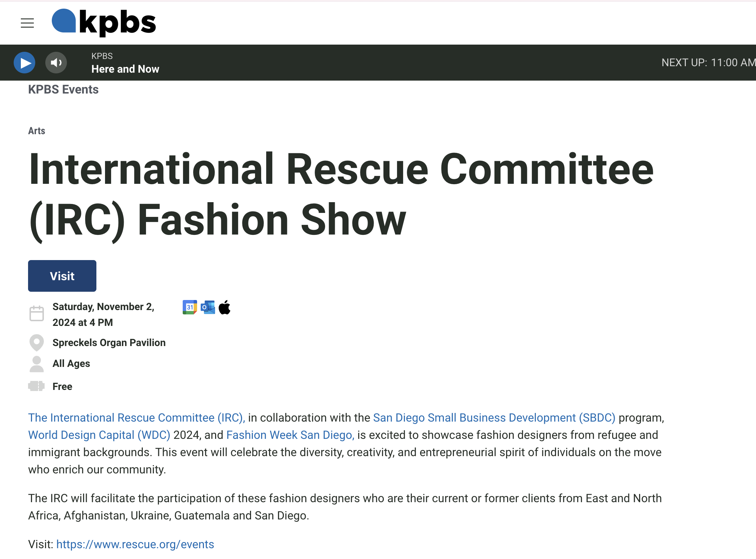Click the blue Visit button
This screenshot has height=559, width=756.
62,276
